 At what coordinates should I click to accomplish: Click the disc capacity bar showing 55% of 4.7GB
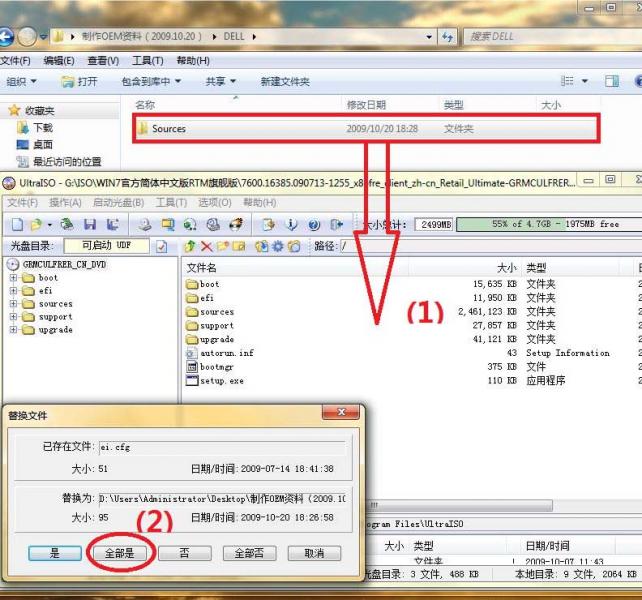coord(549,224)
